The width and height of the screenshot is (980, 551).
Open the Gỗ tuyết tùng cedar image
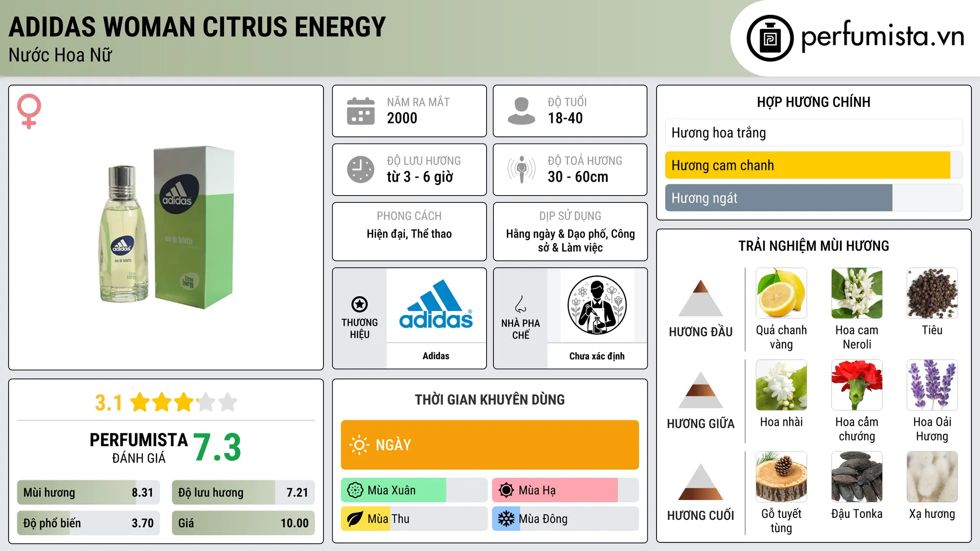pos(781,477)
